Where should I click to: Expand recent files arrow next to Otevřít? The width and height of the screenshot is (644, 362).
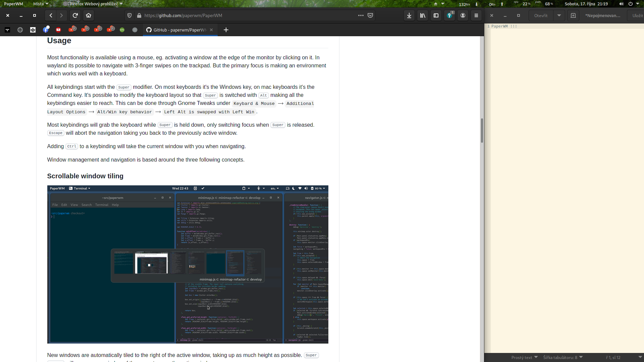(x=559, y=15)
